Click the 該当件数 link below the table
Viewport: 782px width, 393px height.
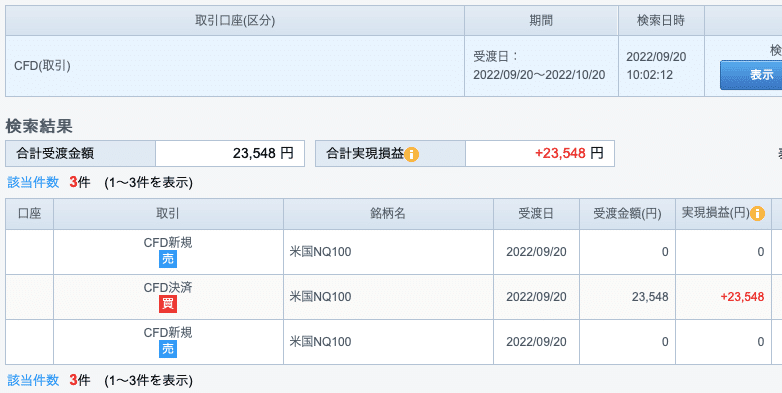(x=33, y=381)
